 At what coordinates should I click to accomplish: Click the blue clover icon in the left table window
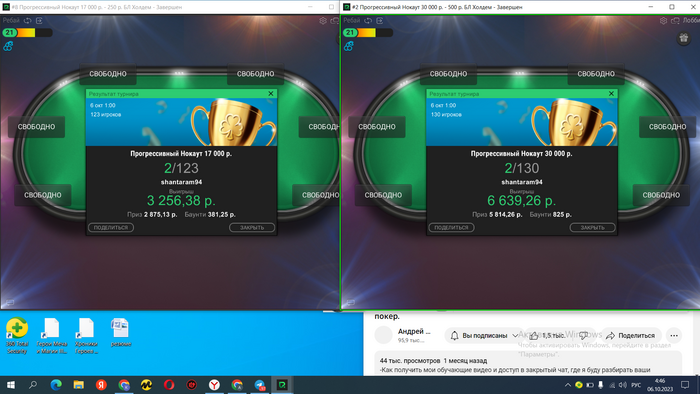click(x=8, y=46)
